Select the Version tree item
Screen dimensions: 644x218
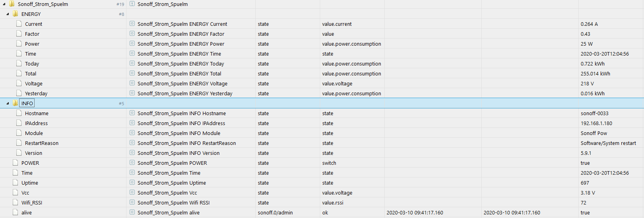(33, 153)
